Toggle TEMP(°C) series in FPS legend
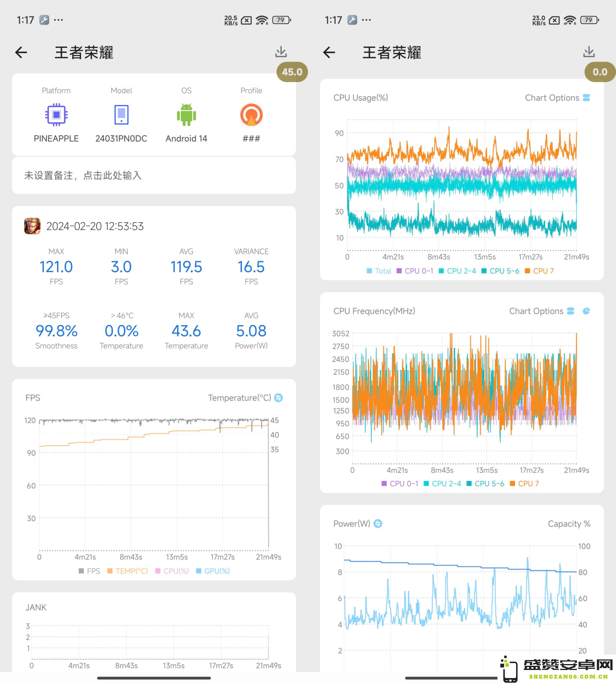Viewport: 616px width, 684px height. pyautogui.click(x=128, y=571)
